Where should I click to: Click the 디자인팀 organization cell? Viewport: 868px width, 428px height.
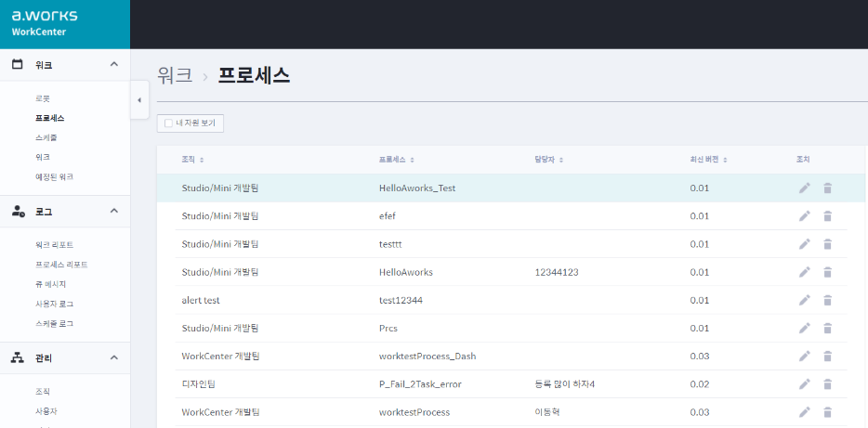pyautogui.click(x=198, y=384)
